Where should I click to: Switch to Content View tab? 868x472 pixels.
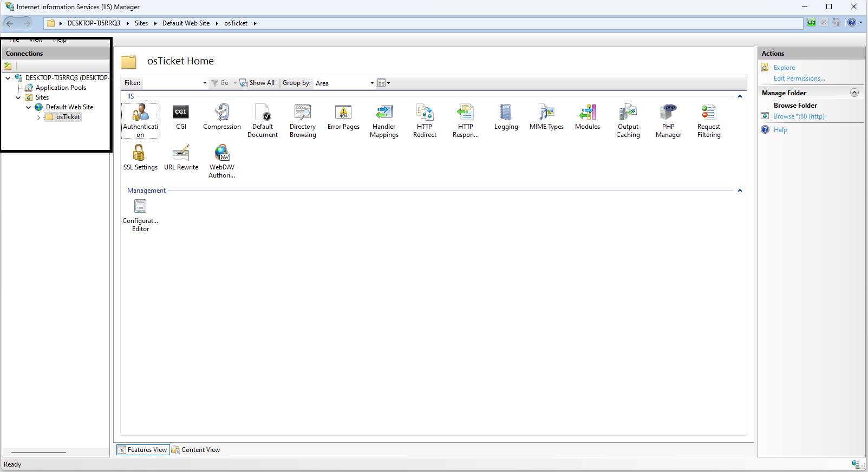coord(196,450)
